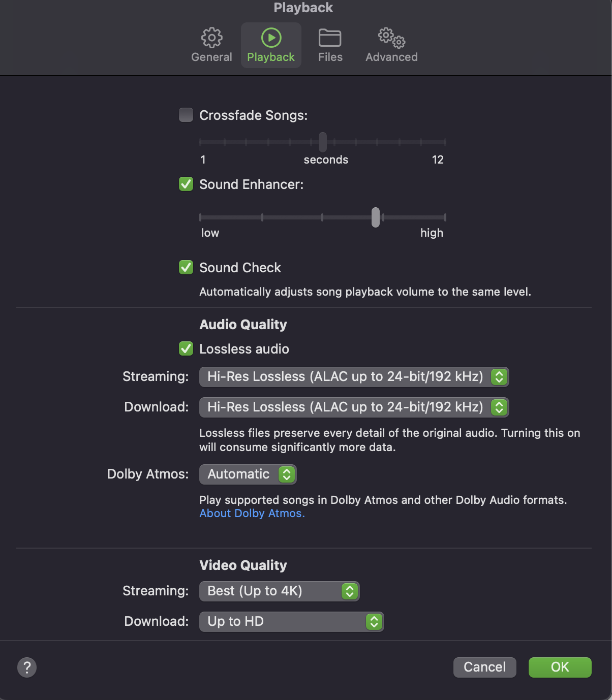Open the About Dolby Atmos link

[x=252, y=513]
